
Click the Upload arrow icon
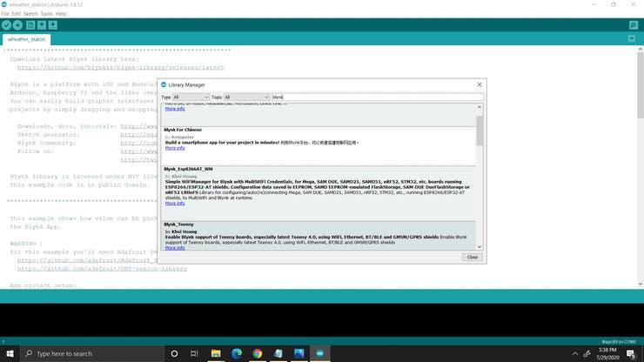click(x=17, y=25)
